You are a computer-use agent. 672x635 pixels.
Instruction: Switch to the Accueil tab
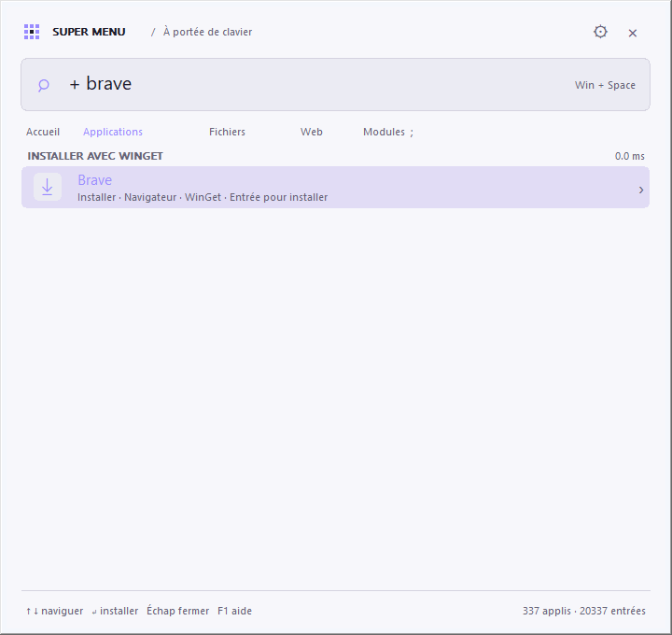[43, 132]
